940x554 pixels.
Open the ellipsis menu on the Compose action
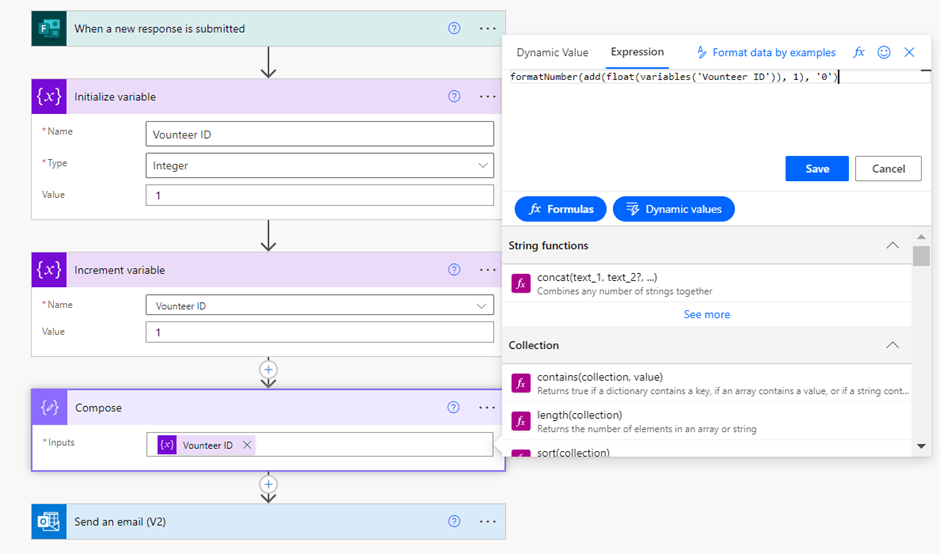487,408
